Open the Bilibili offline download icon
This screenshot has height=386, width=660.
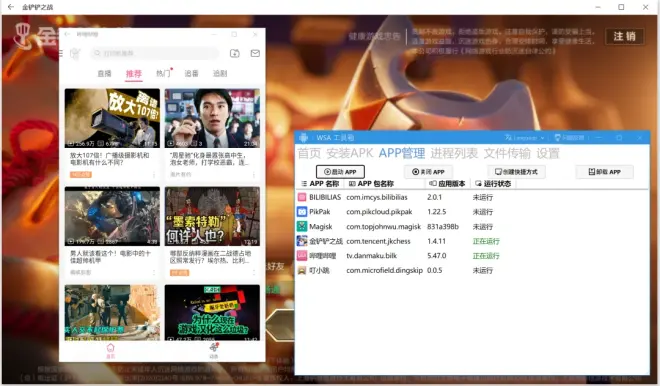pyautogui.click(x=234, y=53)
